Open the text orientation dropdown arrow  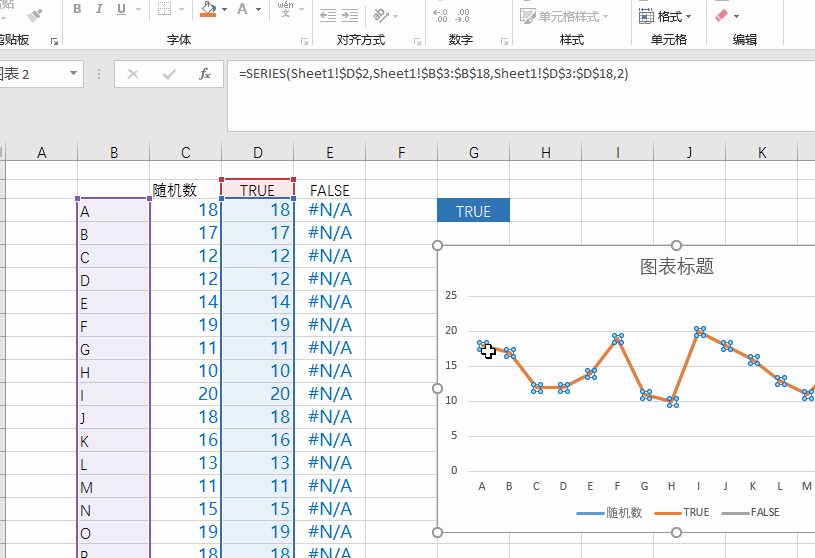(x=396, y=17)
